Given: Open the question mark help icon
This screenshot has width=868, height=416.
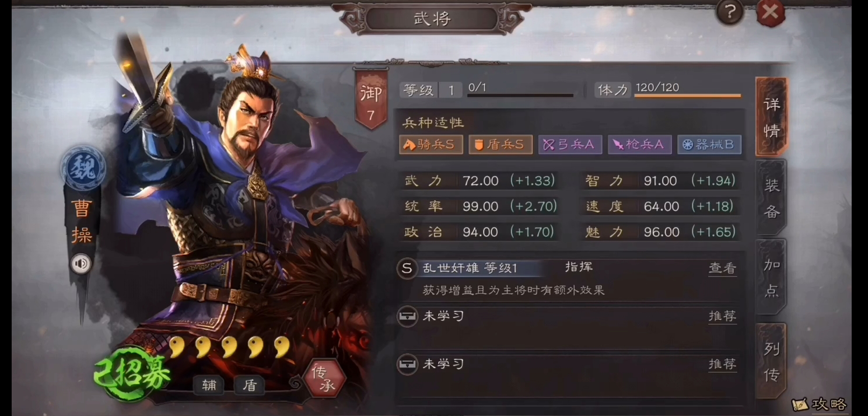Looking at the screenshot, I should 730,12.
